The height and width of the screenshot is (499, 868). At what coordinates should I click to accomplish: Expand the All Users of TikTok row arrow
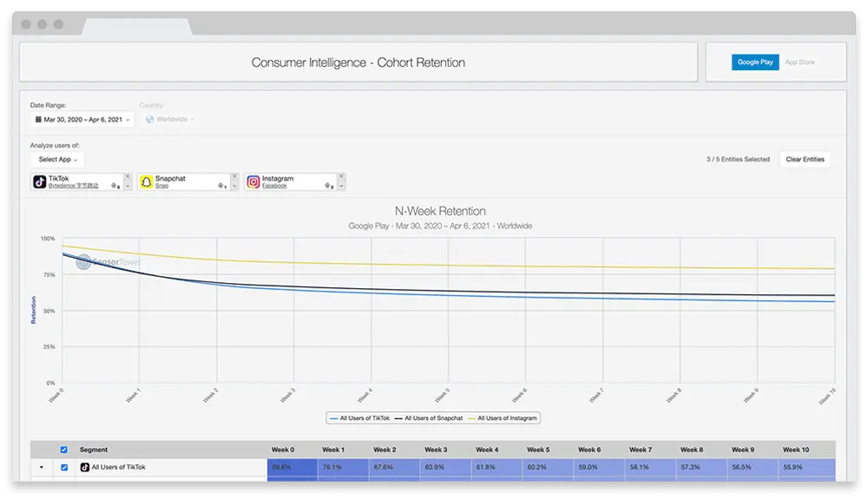(x=42, y=468)
